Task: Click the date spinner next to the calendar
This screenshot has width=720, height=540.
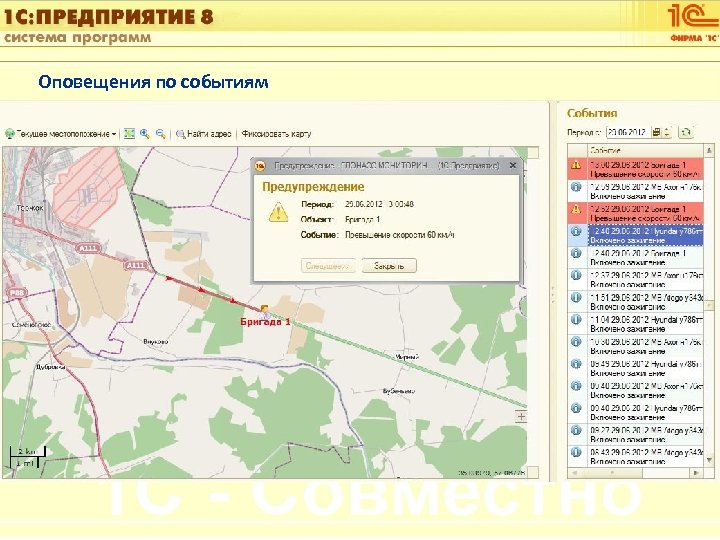Action: tap(667, 132)
